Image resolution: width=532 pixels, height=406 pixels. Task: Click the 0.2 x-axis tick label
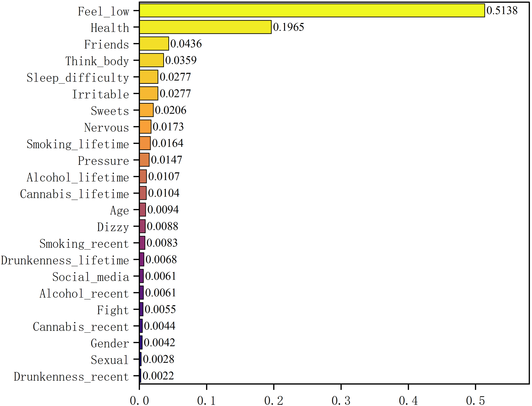(274, 401)
